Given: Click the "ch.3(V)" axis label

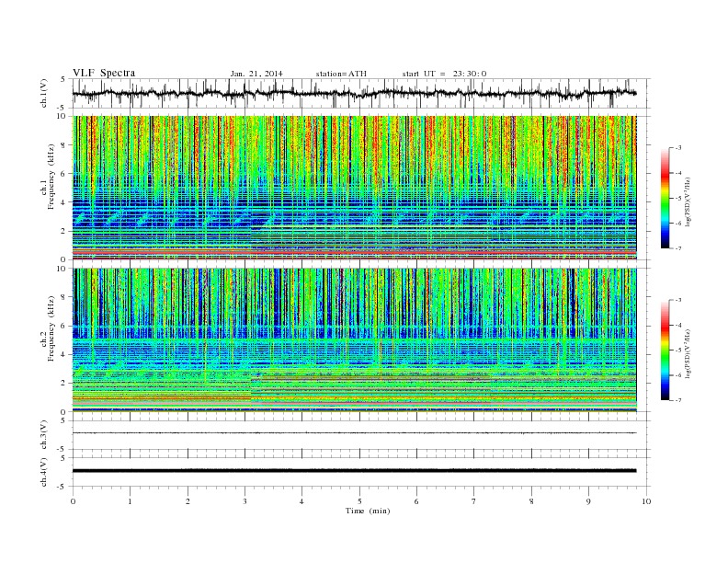Looking at the screenshot, I should (x=44, y=435).
